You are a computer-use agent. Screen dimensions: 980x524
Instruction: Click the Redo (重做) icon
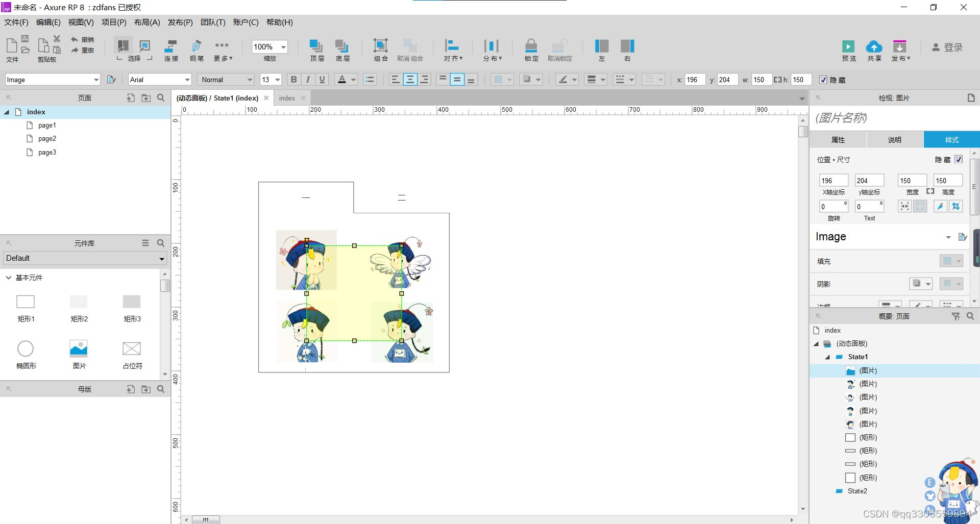75,50
